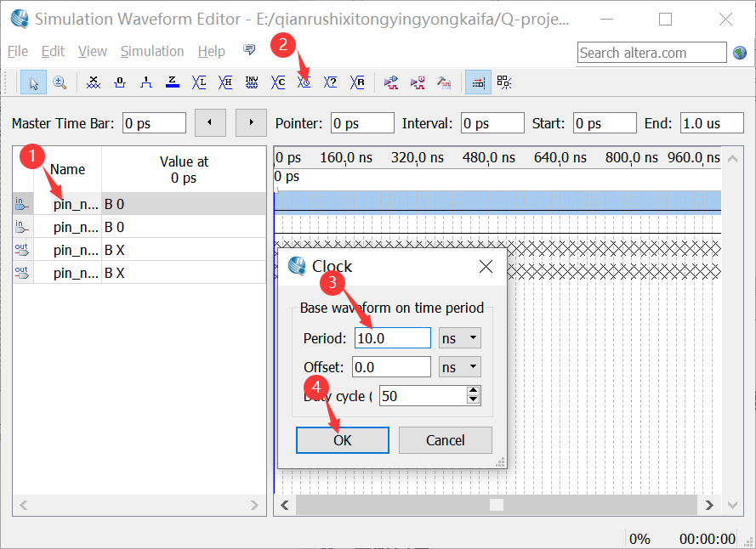756x549 pixels.
Task: Click the Pointer value field
Action: tap(362, 123)
